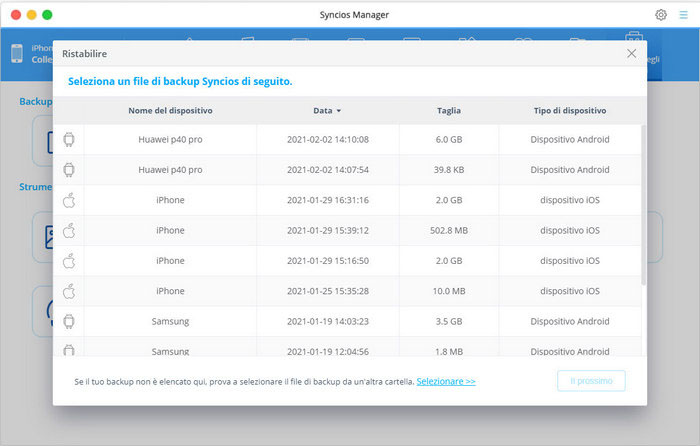The image size is (700, 446).
Task: Click dispositivo iOS in 502.8 MB row
Action: (570, 230)
